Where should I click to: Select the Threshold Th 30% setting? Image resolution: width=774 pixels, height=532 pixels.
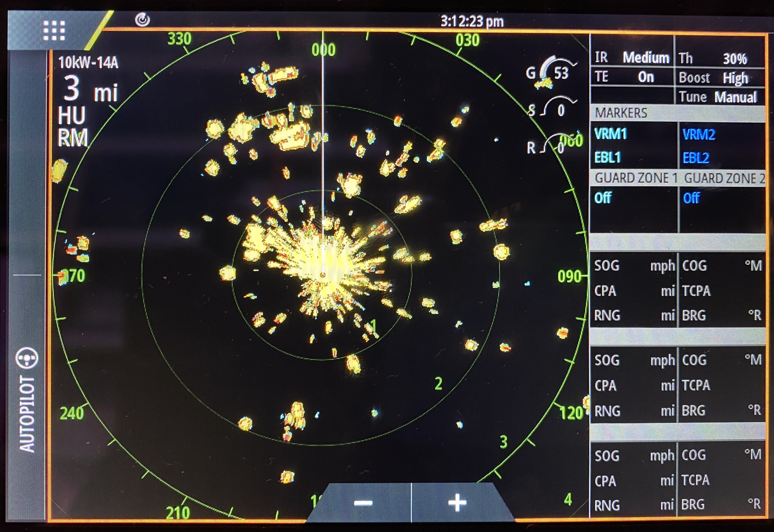click(721, 59)
